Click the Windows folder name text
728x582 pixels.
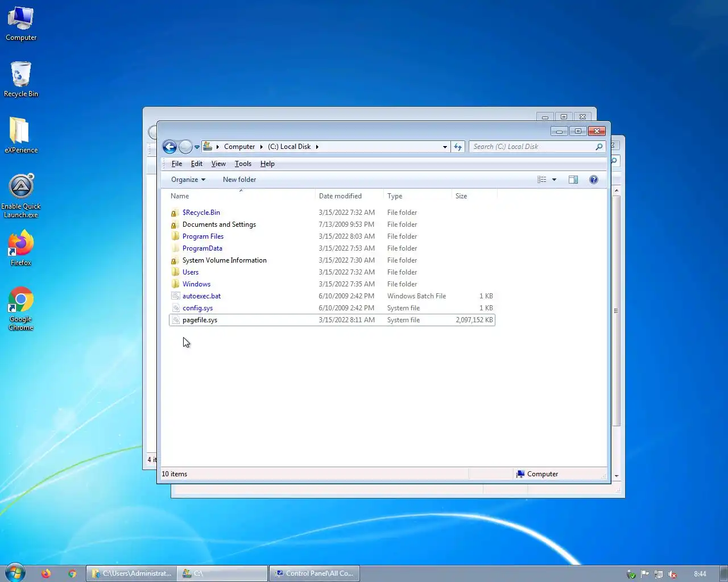196,284
